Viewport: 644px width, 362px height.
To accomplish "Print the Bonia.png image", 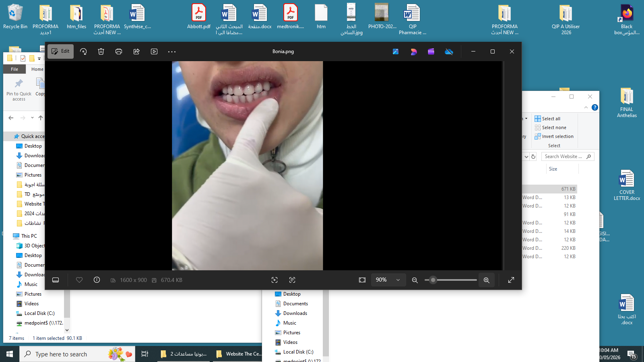I will (x=119, y=51).
